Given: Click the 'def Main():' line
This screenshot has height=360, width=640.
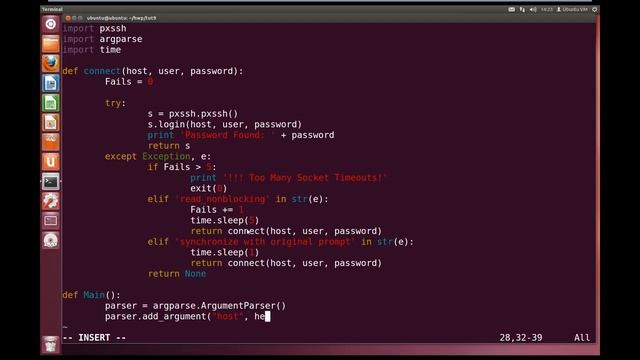Looking at the screenshot, I should click(x=91, y=295).
